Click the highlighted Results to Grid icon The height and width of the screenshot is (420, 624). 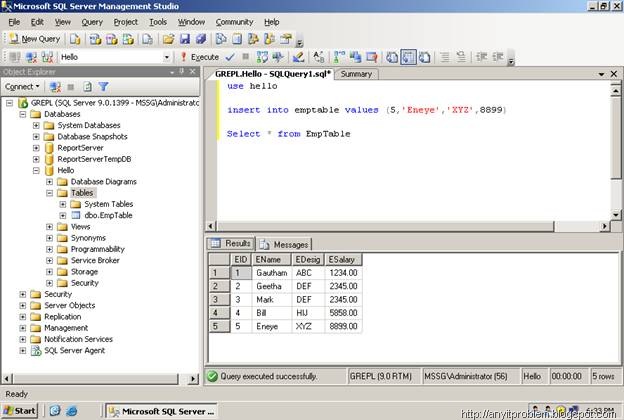click(x=408, y=57)
